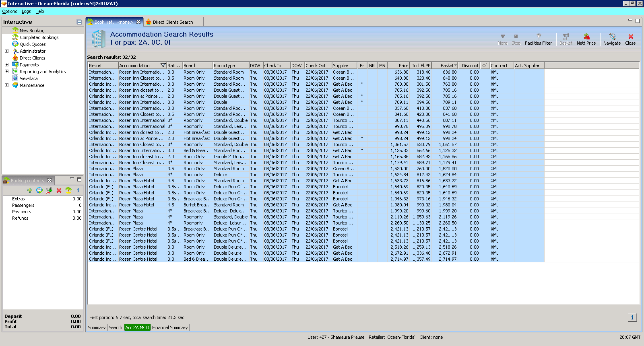The width and height of the screenshot is (644, 346).
Task: Expand the Payments tree node
Action: click(6, 65)
